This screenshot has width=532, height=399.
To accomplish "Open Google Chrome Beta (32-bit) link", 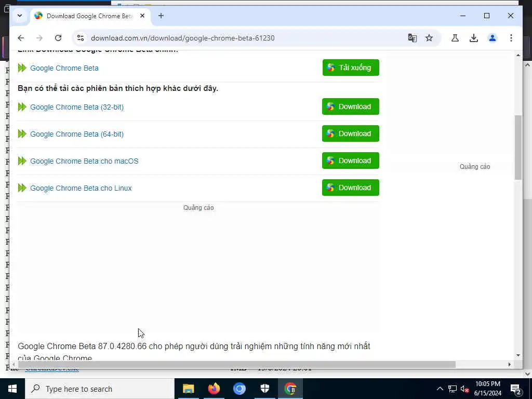I will pos(77,107).
